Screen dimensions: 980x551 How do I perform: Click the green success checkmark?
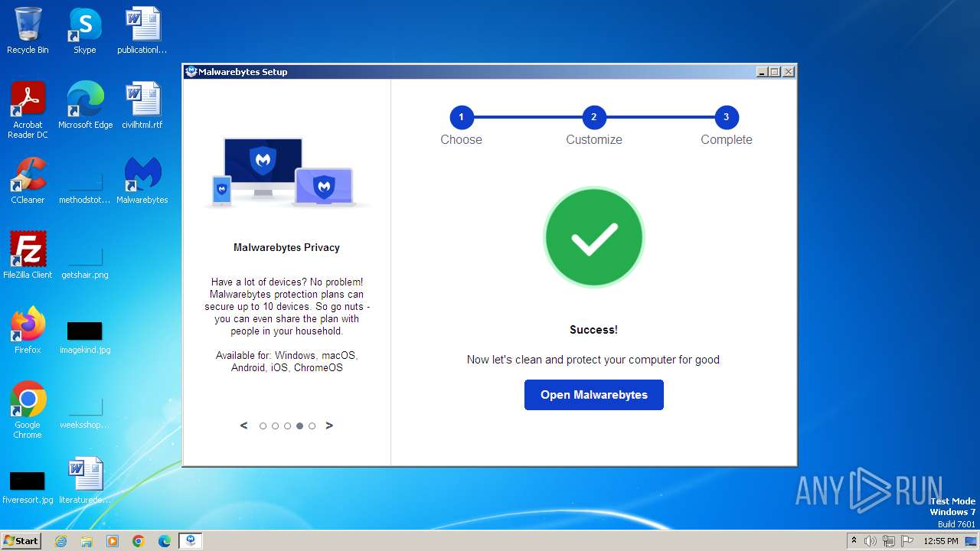point(593,237)
